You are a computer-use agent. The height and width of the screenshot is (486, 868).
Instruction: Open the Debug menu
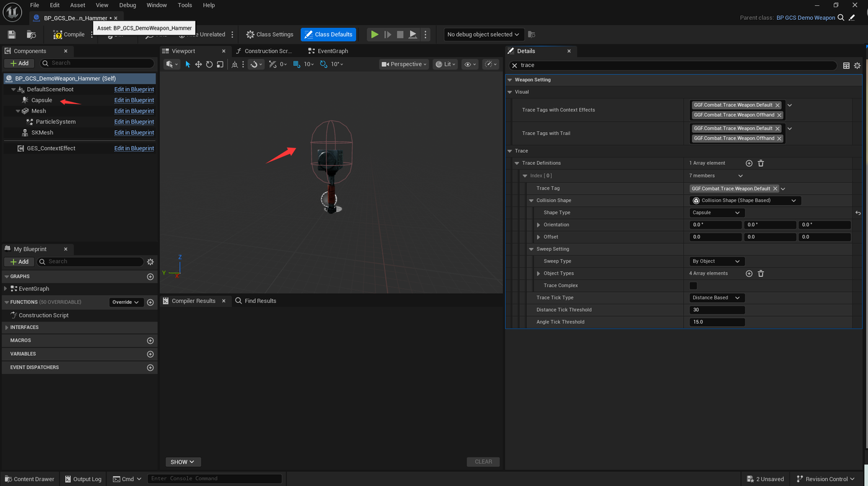click(x=128, y=5)
